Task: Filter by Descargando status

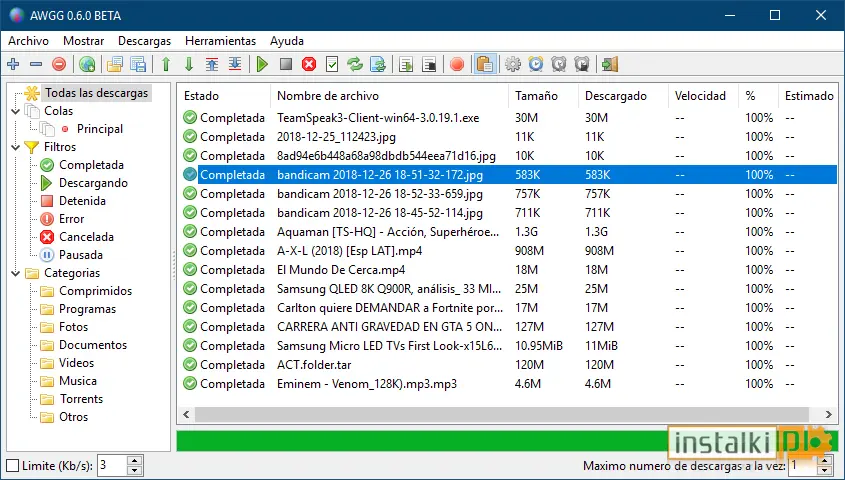Action: pyautogui.click(x=93, y=183)
